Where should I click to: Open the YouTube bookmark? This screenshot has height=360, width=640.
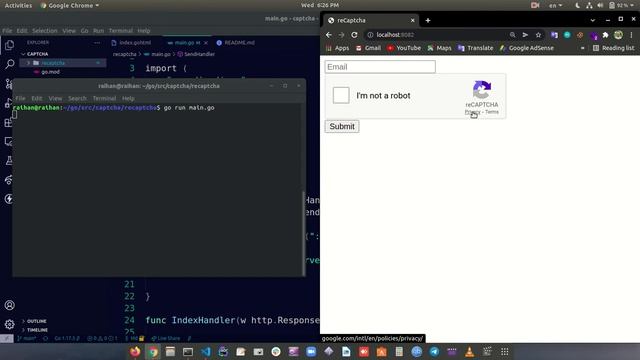[x=404, y=48]
